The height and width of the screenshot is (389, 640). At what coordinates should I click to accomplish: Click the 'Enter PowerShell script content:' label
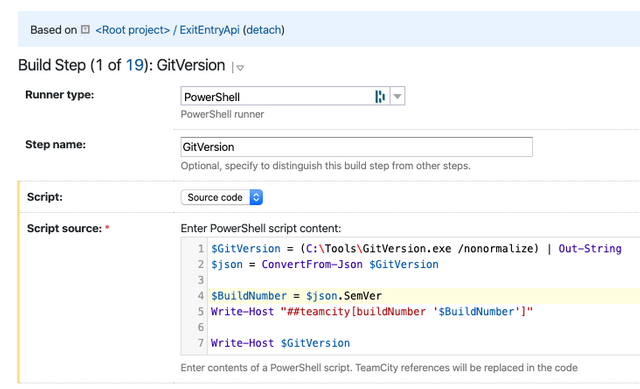(260, 228)
